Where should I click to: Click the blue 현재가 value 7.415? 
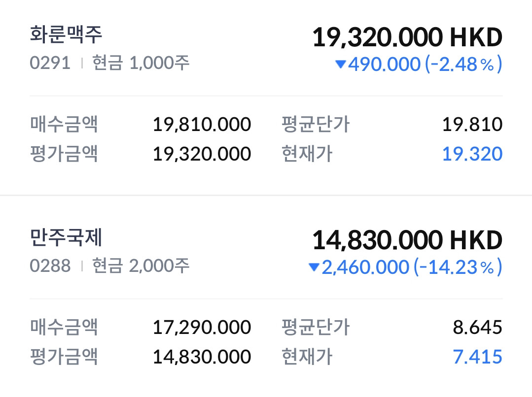click(x=478, y=357)
